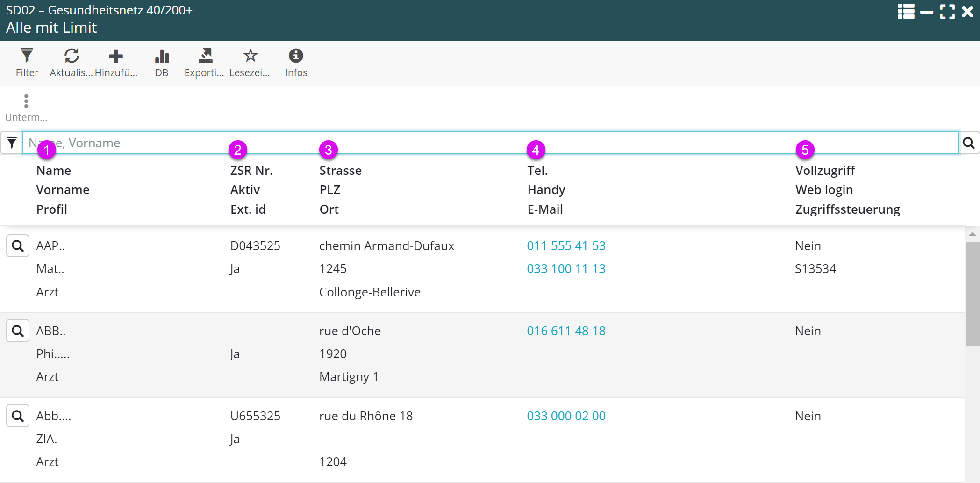The image size is (980, 483).
Task: Refresh the list with Aktualisieren
Action: pyautogui.click(x=71, y=63)
